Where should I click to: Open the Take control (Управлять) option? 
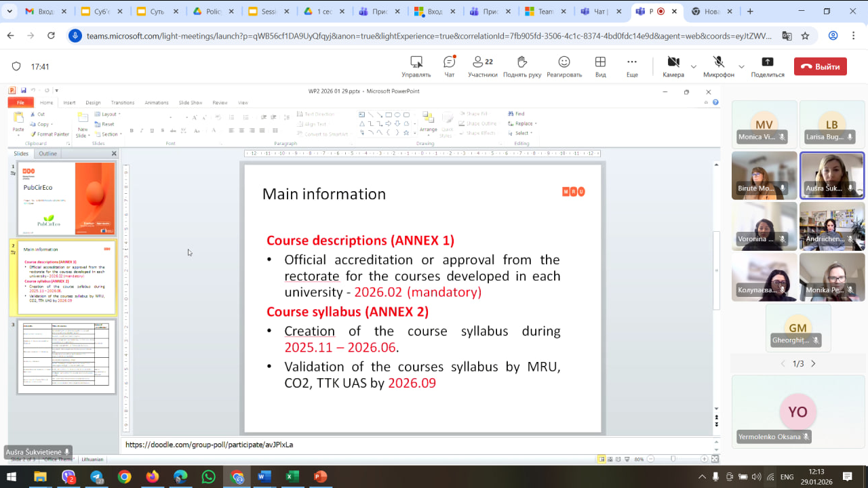416,66
